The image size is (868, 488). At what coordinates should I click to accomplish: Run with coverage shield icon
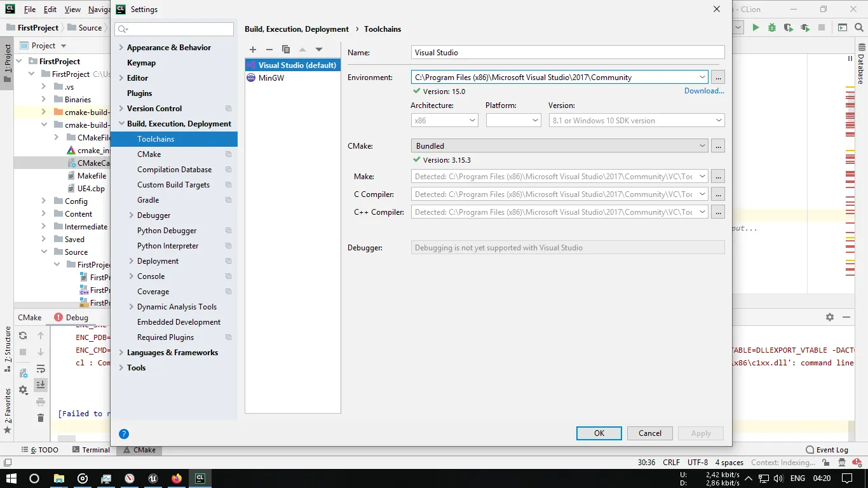click(789, 27)
